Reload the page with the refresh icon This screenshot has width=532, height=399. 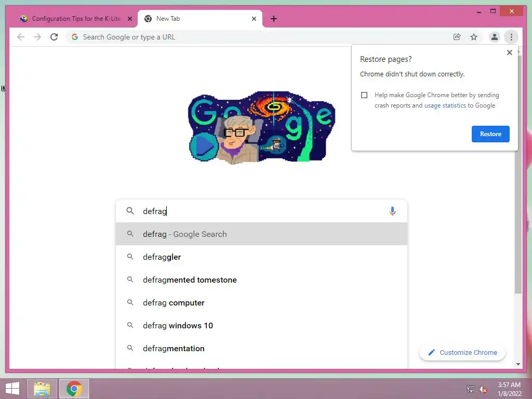pos(54,37)
